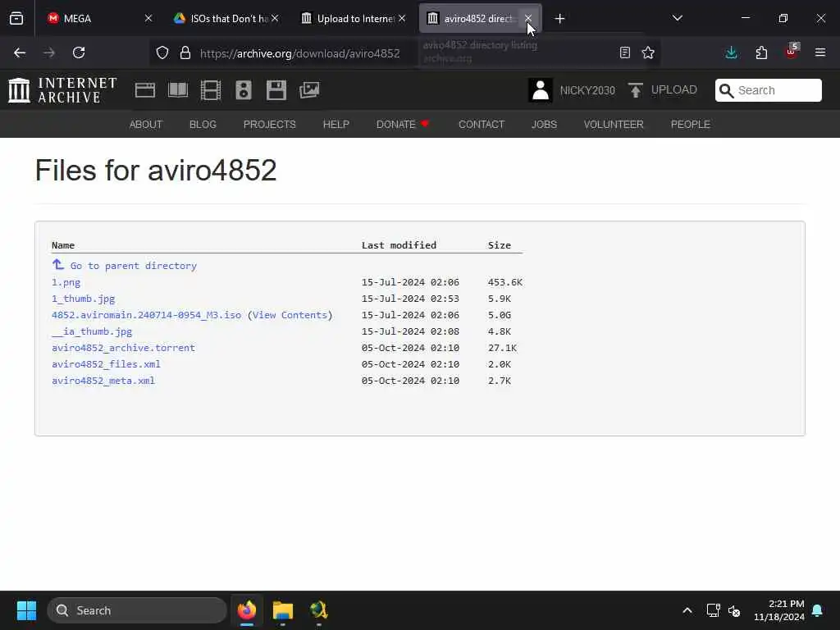
Task: Open the BLOG menu item
Action: 203,125
